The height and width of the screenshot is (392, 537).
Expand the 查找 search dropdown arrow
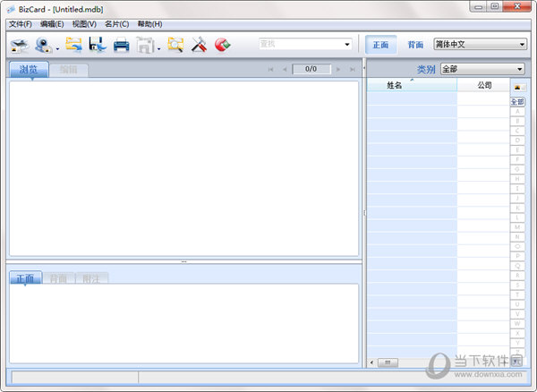347,44
